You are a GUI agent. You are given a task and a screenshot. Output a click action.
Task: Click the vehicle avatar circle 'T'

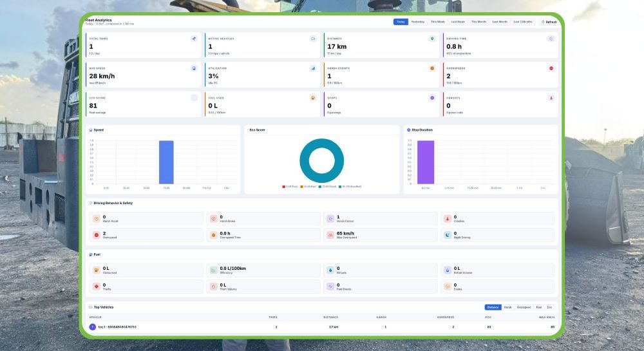[x=92, y=327]
